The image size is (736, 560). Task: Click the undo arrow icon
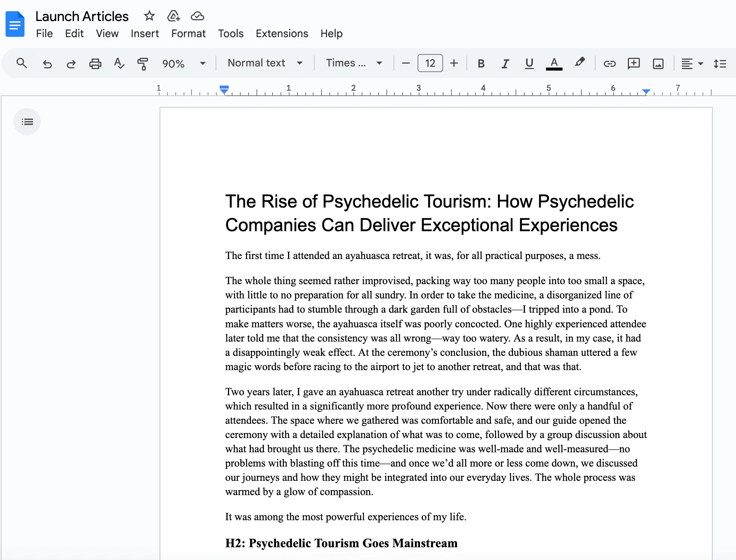pos(47,63)
